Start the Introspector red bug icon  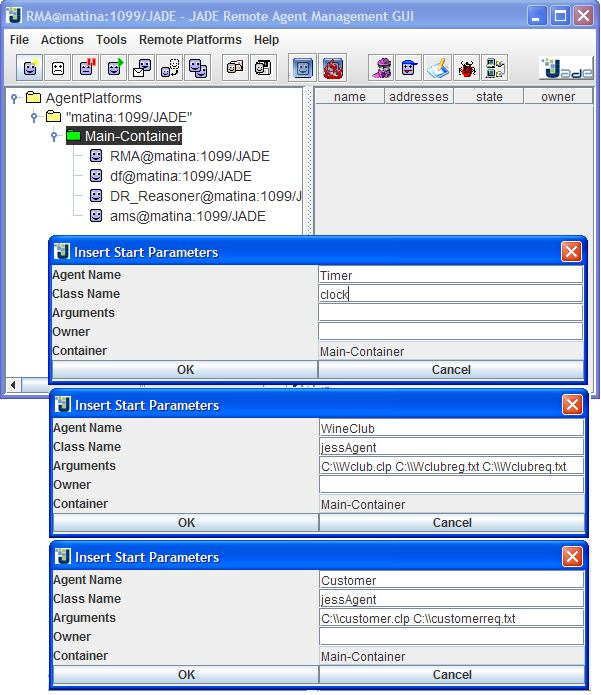click(466, 68)
